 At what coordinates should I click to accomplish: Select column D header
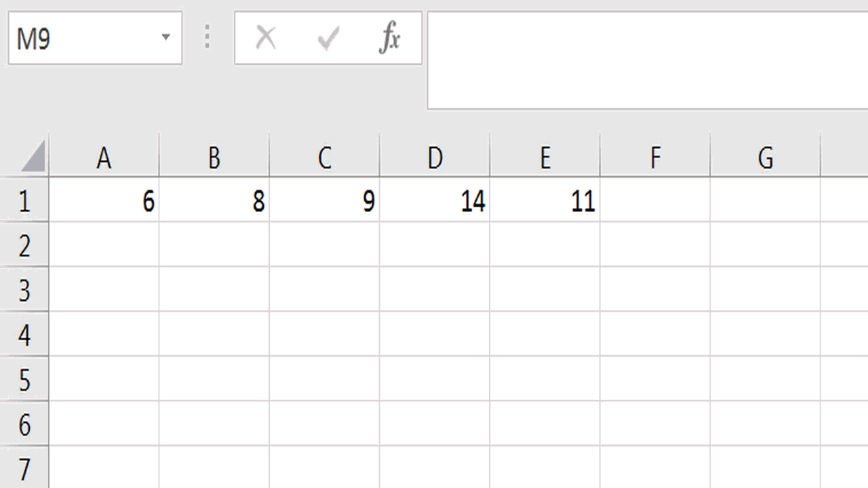tap(435, 157)
